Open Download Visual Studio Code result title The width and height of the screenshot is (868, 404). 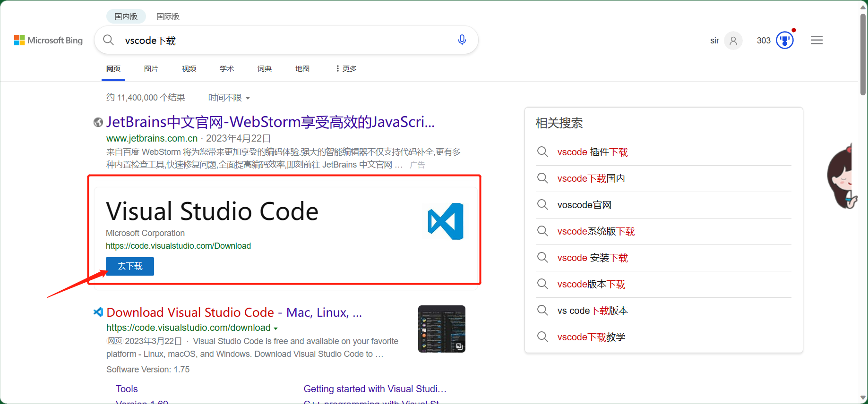pos(234,312)
